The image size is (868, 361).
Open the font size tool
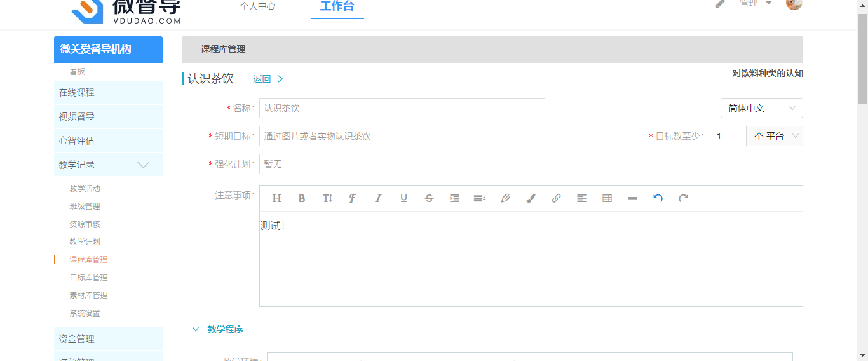[327, 198]
